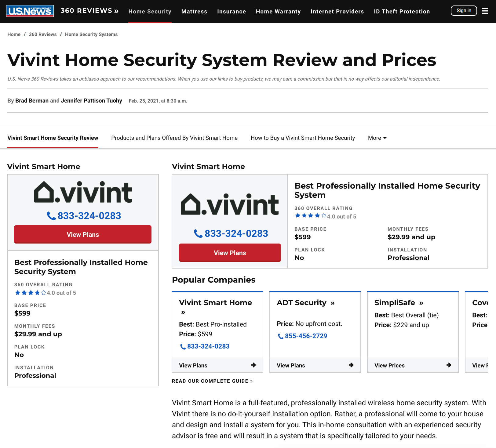Go to Home breadcrumb link

point(14,34)
